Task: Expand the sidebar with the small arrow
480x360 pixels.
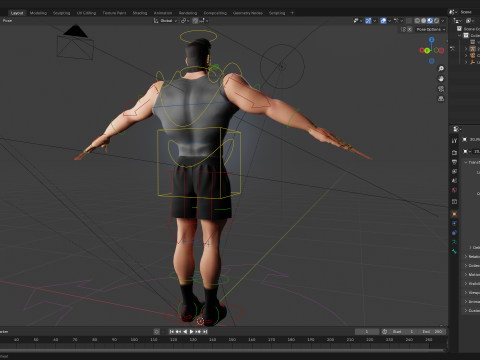Action: tap(447, 41)
